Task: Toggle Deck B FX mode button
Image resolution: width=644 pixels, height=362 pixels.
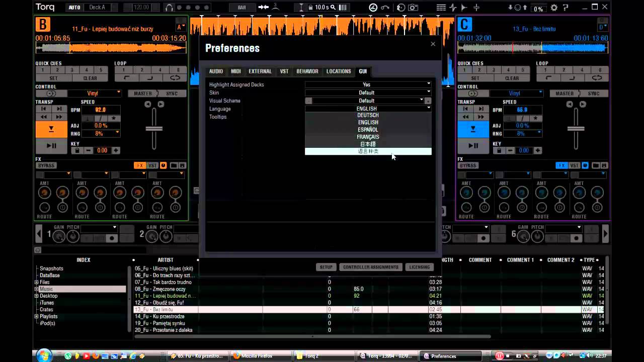Action: click(x=139, y=165)
